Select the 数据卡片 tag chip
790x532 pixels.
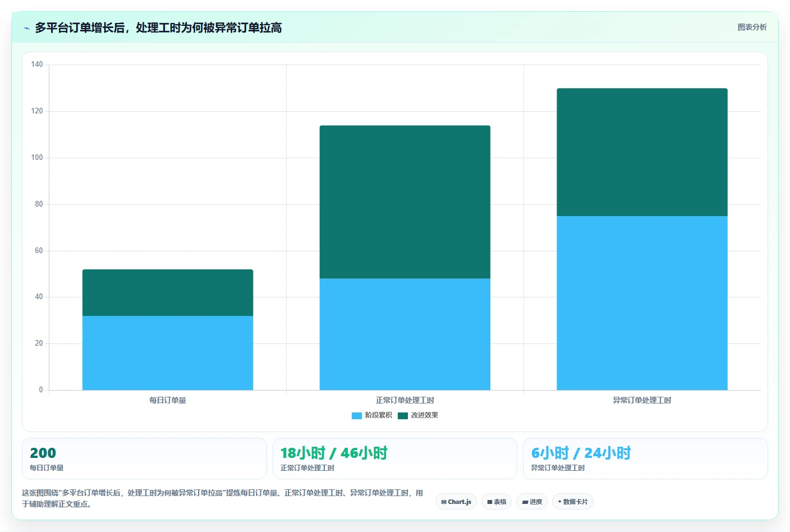pyautogui.click(x=573, y=502)
